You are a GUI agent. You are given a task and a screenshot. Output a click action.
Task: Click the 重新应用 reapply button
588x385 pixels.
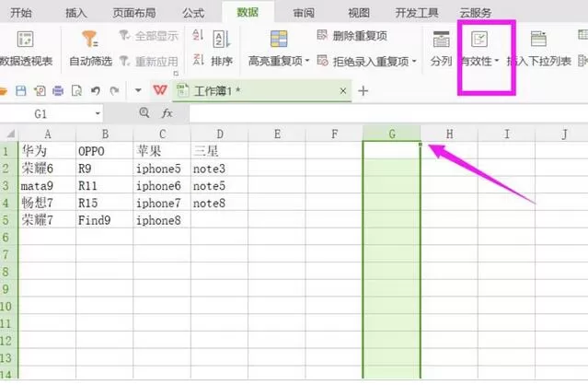(x=149, y=61)
